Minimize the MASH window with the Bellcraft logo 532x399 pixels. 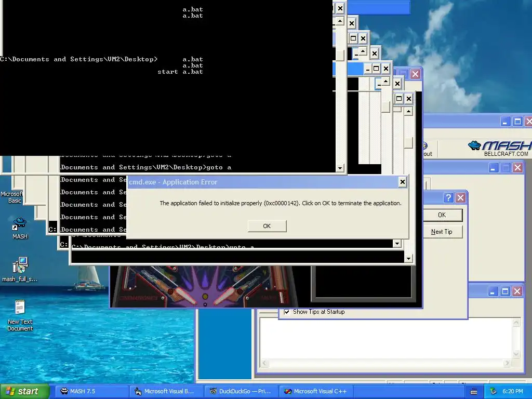pos(505,122)
